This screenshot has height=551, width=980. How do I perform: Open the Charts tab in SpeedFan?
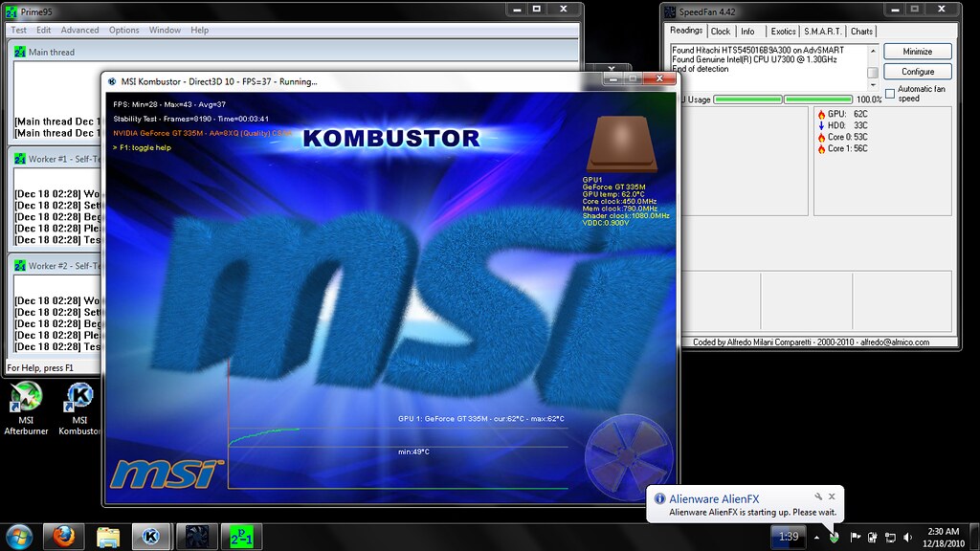click(861, 32)
